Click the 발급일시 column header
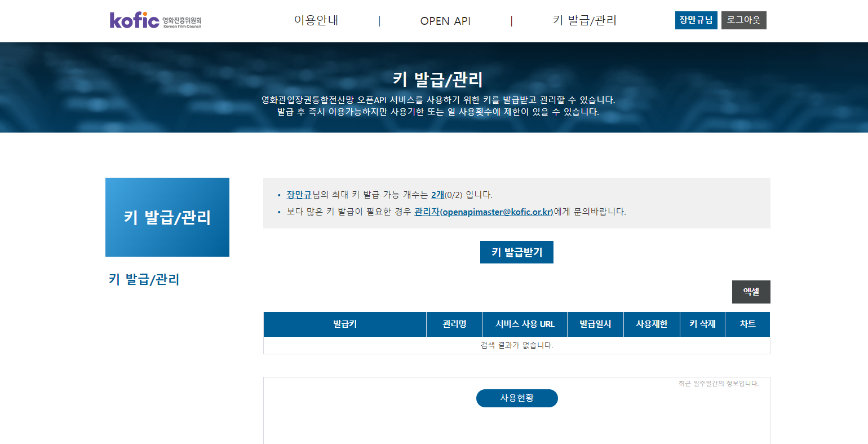Image resolution: width=868 pixels, height=444 pixels. [x=596, y=324]
